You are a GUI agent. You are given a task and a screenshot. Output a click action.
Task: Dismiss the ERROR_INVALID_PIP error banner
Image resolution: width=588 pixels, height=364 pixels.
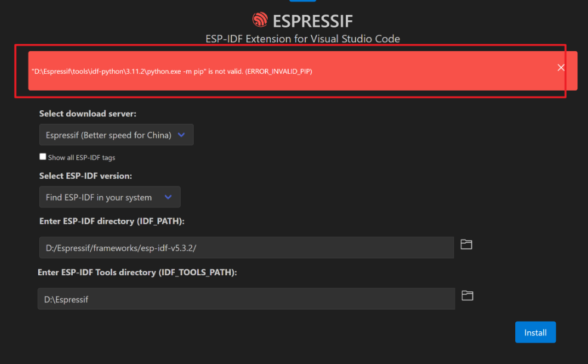coord(561,67)
